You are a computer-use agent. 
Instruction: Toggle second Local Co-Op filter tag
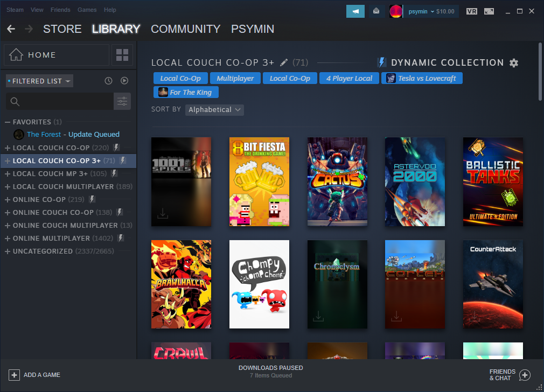tap(290, 78)
